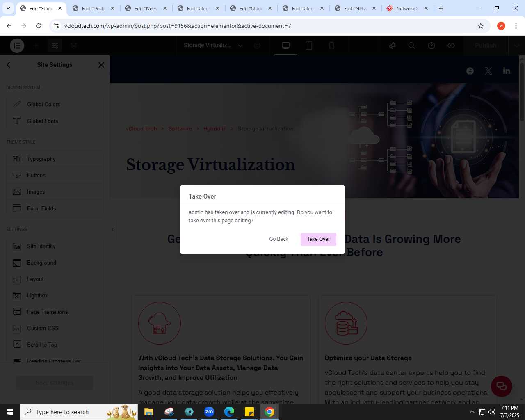Click the Publish button
This screenshot has width=525, height=420.
coord(486,46)
